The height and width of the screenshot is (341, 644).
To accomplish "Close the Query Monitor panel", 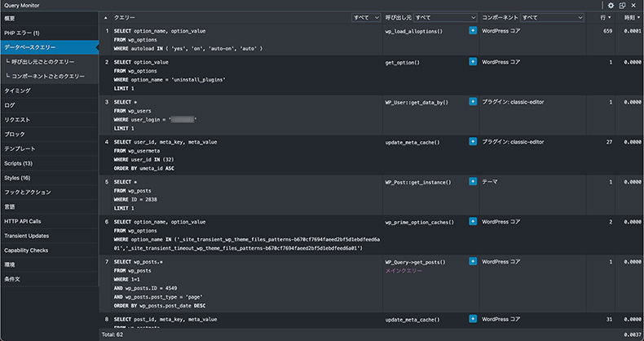I will [x=634, y=5].
